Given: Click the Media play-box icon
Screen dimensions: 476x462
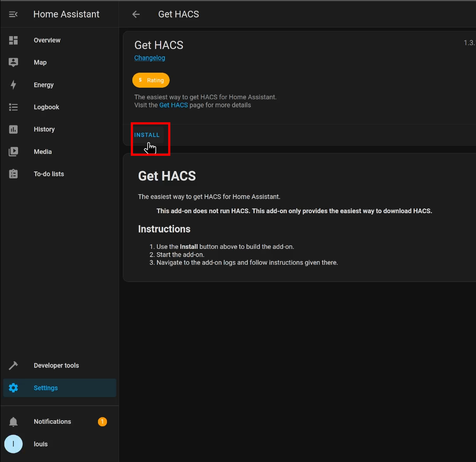Looking at the screenshot, I should point(13,152).
